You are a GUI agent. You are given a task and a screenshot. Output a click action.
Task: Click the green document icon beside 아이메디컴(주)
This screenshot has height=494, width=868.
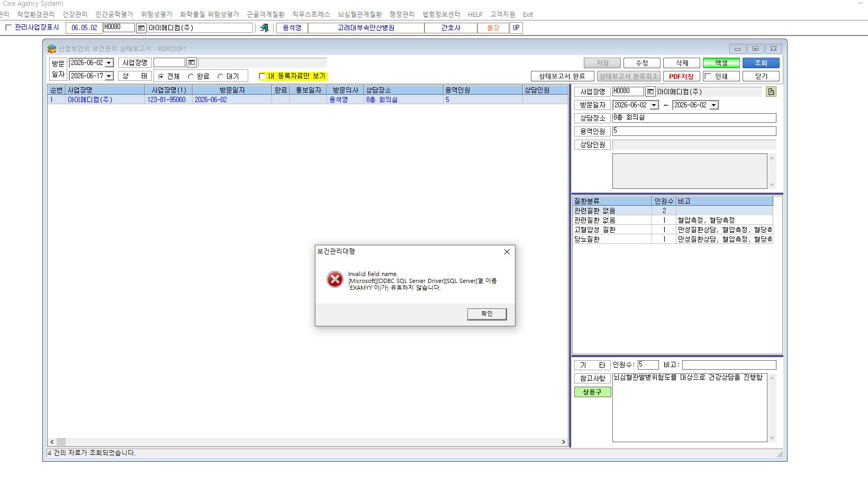(771, 92)
